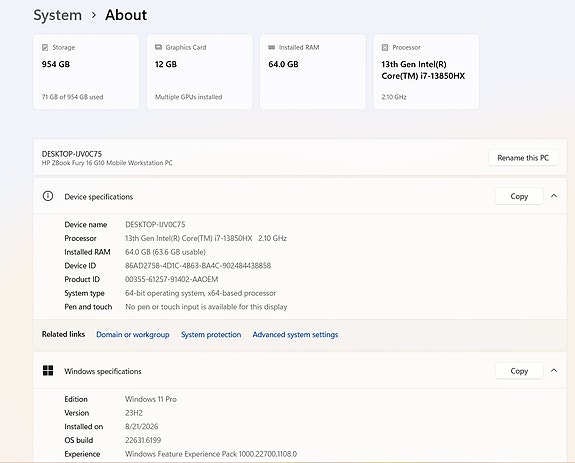Open the 12 GB Graphics Card tile

pos(199,72)
